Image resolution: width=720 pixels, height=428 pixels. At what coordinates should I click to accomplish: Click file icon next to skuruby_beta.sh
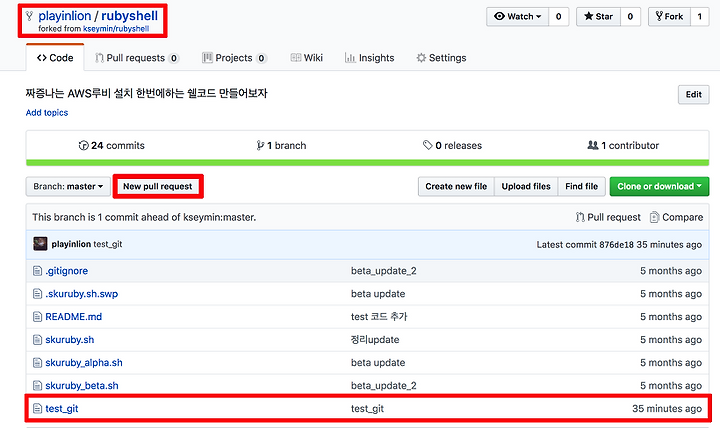pos(37,386)
